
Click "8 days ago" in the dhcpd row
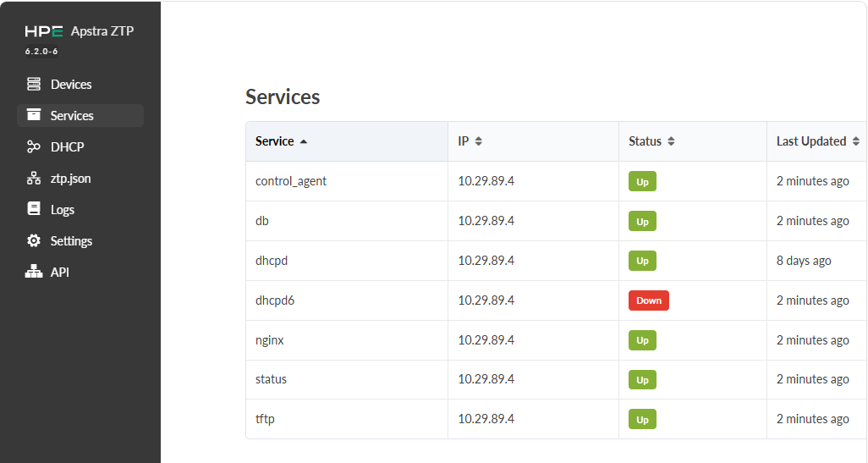point(803,261)
